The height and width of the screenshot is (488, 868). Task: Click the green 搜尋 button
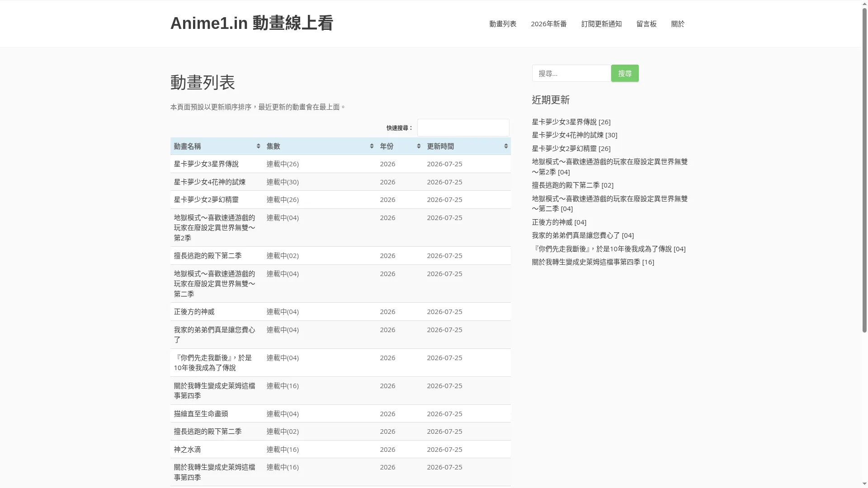(x=625, y=73)
